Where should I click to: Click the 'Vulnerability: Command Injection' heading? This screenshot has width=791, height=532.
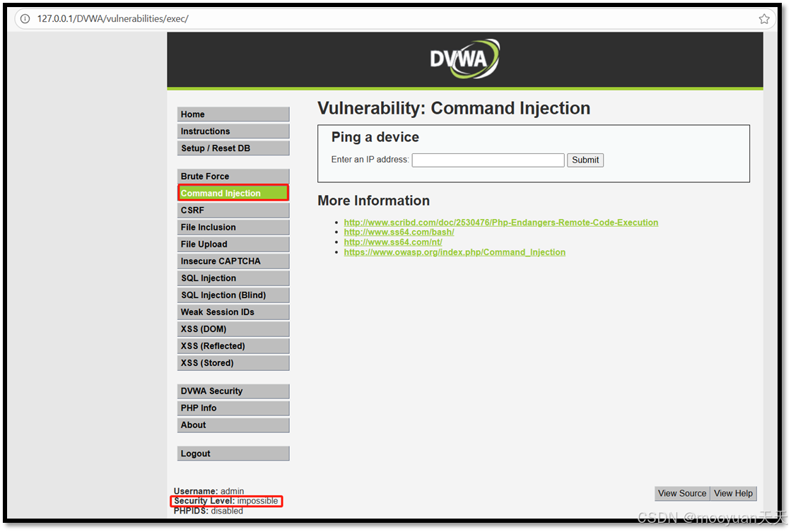[x=454, y=108]
